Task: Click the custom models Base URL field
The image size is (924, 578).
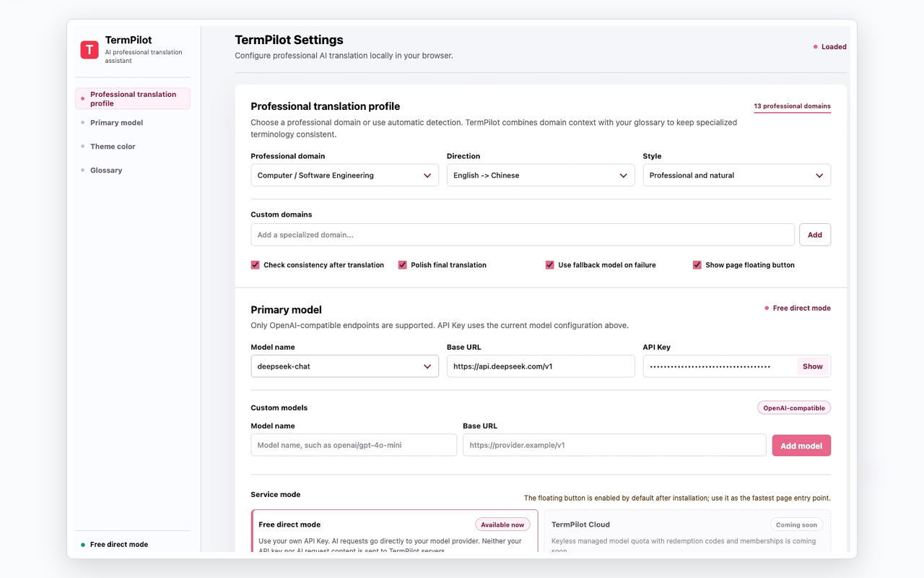Action: click(x=614, y=445)
